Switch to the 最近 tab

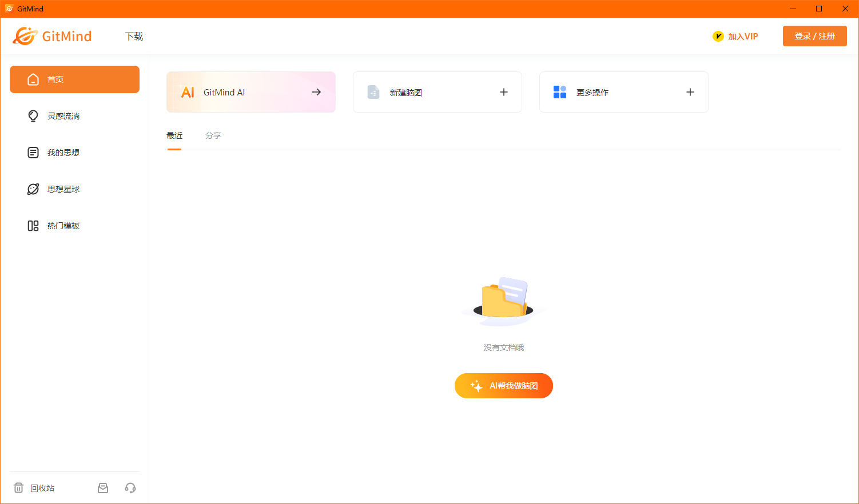click(x=174, y=136)
